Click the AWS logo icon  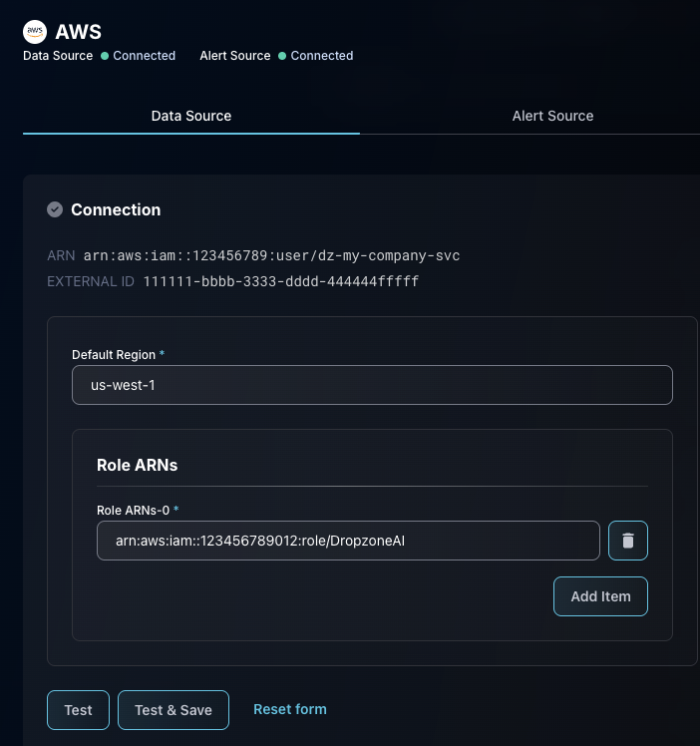coord(35,32)
